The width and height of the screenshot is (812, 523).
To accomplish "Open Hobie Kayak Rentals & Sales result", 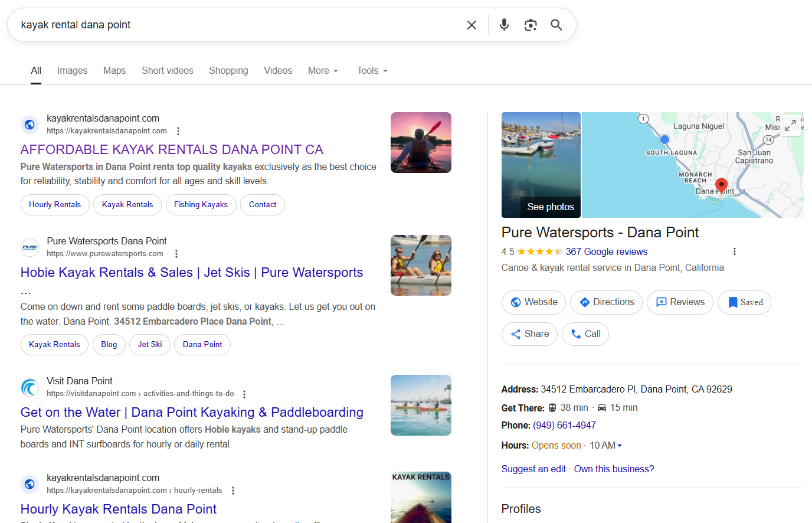I will pyautogui.click(x=192, y=273).
